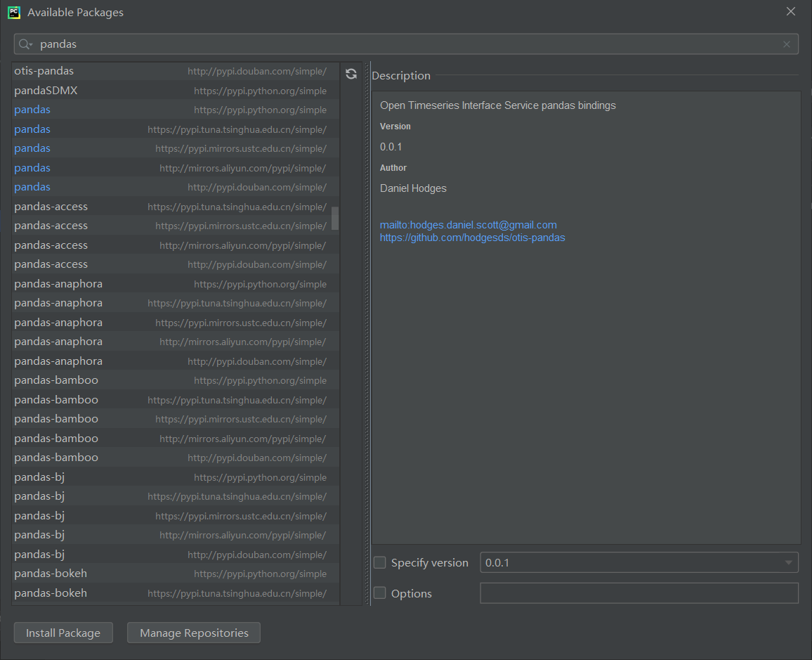The width and height of the screenshot is (812, 660).
Task: Focus the package search field
Action: pos(406,44)
